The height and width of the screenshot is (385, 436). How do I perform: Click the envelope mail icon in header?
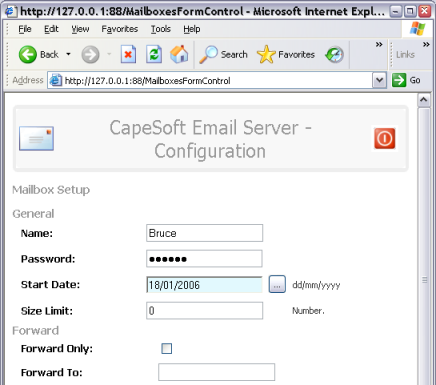coord(36,138)
